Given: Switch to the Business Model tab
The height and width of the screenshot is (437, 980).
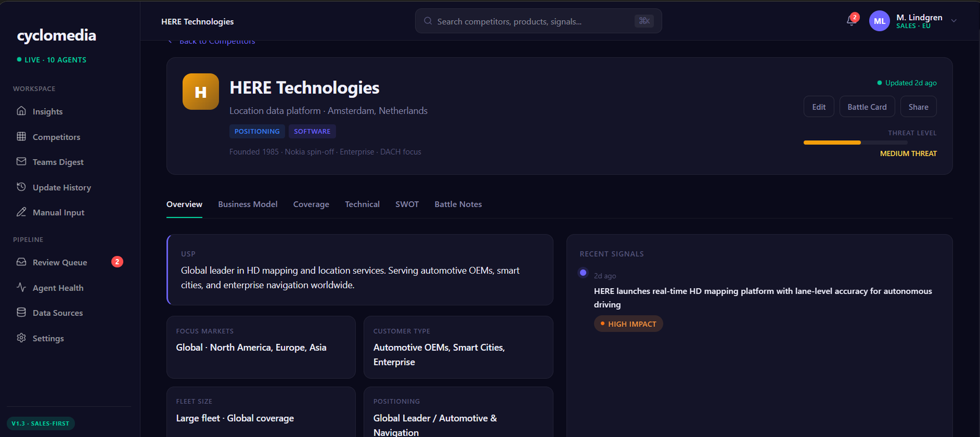Looking at the screenshot, I should (x=247, y=204).
